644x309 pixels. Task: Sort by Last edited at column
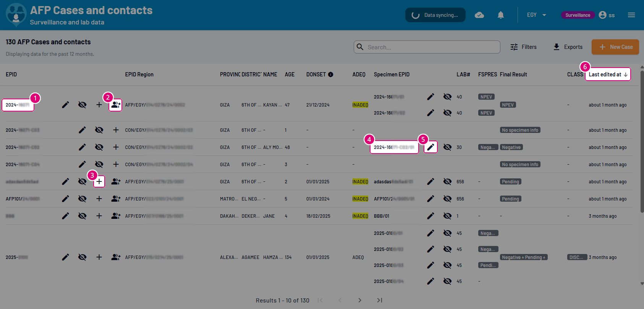pos(607,74)
